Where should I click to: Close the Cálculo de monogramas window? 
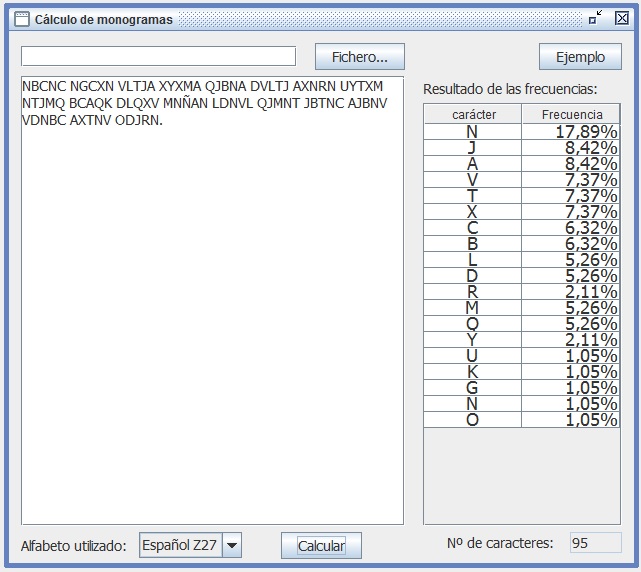621,18
